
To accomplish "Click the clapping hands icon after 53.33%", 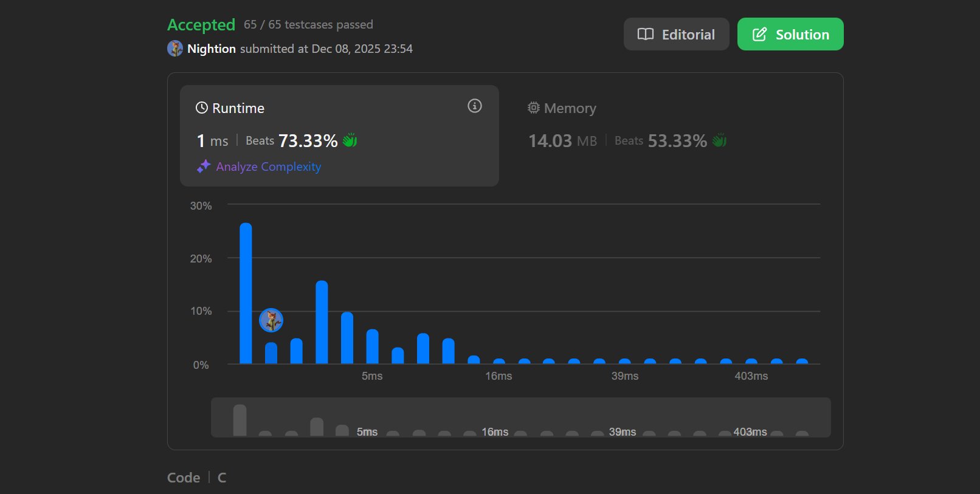I will pyautogui.click(x=719, y=140).
